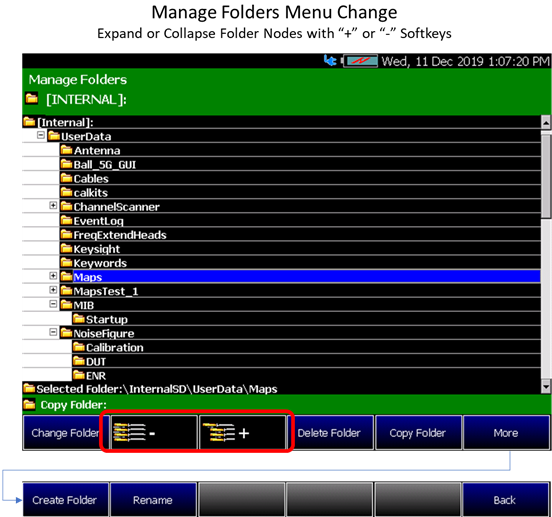Click the Keysight folder icon
The image size is (552, 517).
coord(66,248)
